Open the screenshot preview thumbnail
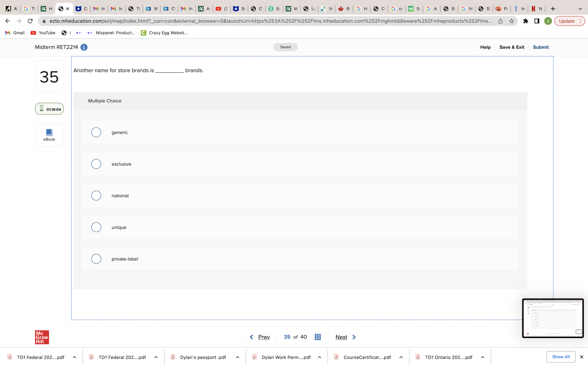 (x=552, y=318)
